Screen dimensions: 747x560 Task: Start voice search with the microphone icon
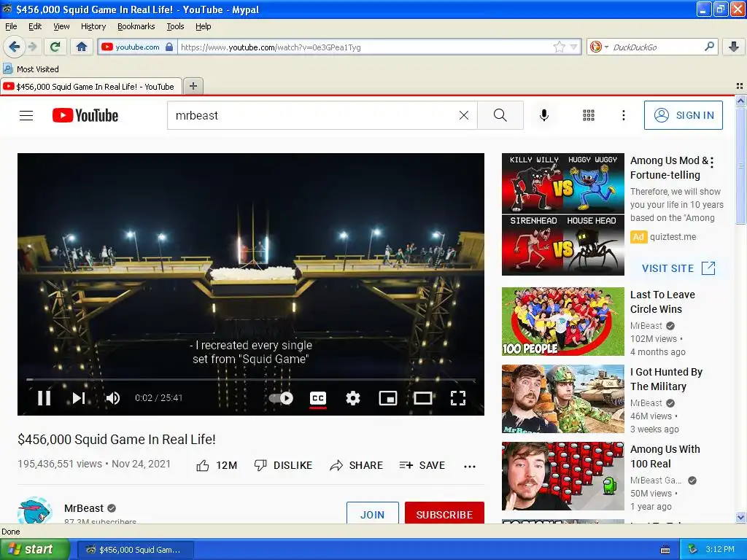544,115
